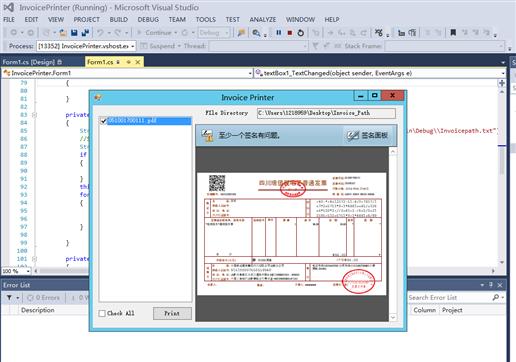The image size is (516, 362).
Task: Click the Restart debugging icon
Action: click(301, 33)
